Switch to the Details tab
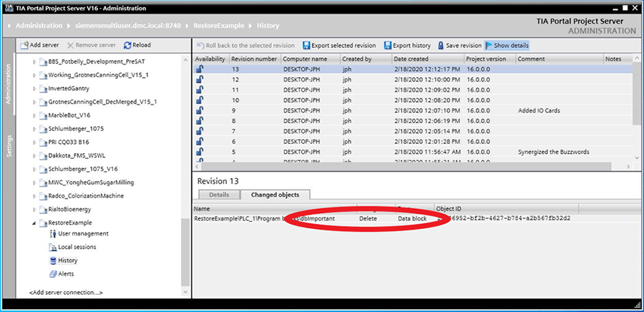Viewport: 644px width, 312px height. (x=219, y=195)
